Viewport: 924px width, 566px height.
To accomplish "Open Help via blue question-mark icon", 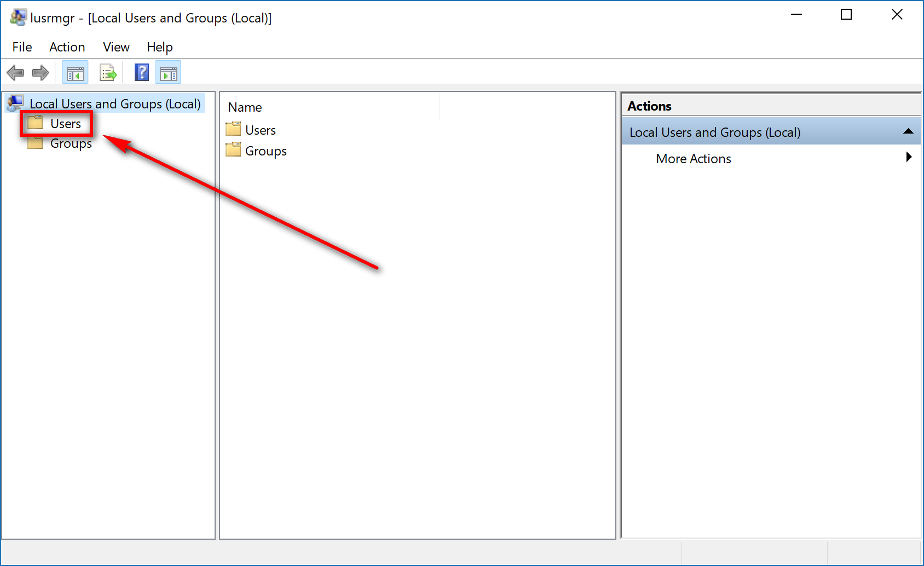I will click(142, 72).
